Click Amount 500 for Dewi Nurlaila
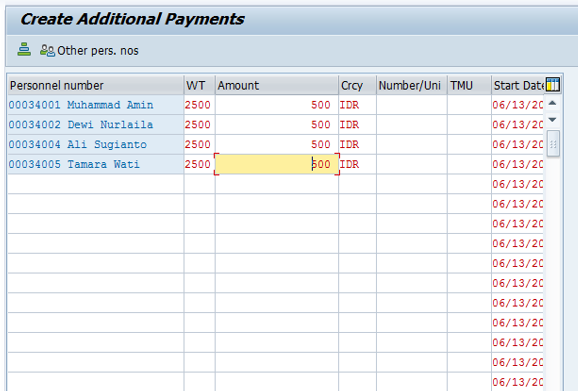Viewport: 578px width, 391px height. pos(276,125)
